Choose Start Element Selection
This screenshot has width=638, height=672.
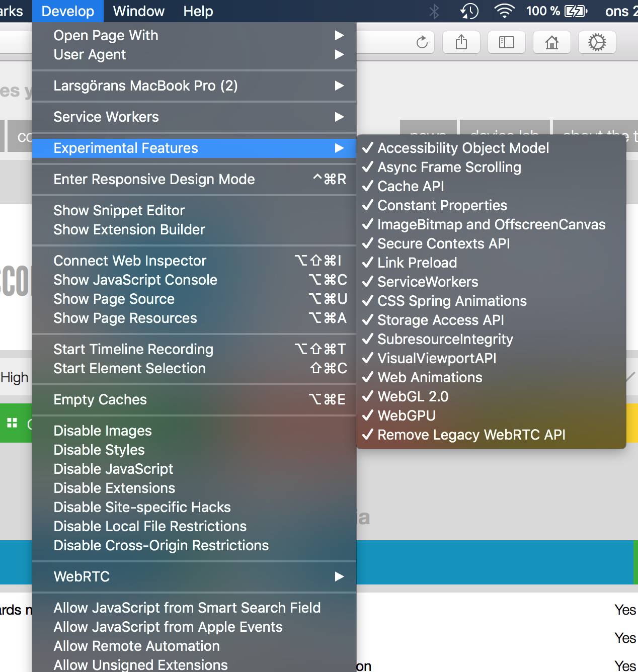point(194,368)
